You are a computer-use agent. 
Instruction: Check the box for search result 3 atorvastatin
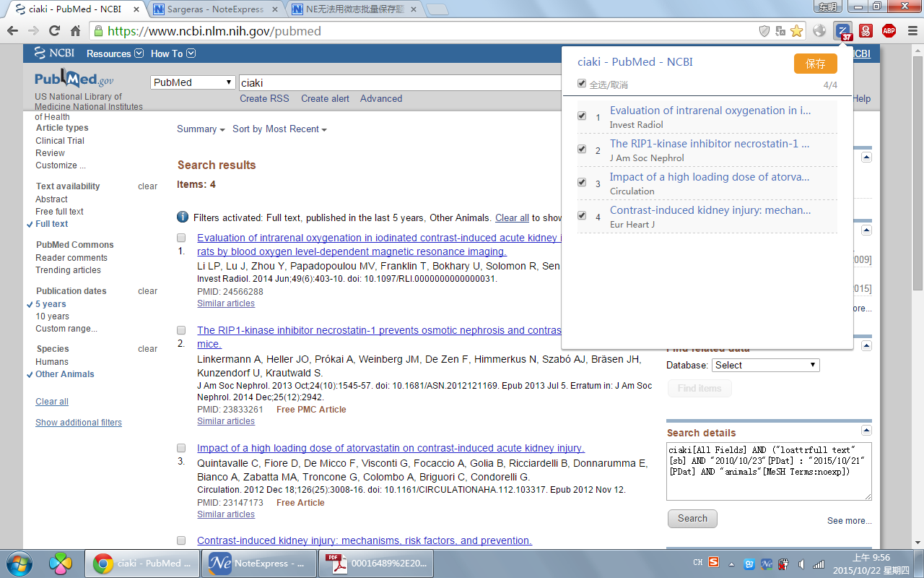point(181,448)
